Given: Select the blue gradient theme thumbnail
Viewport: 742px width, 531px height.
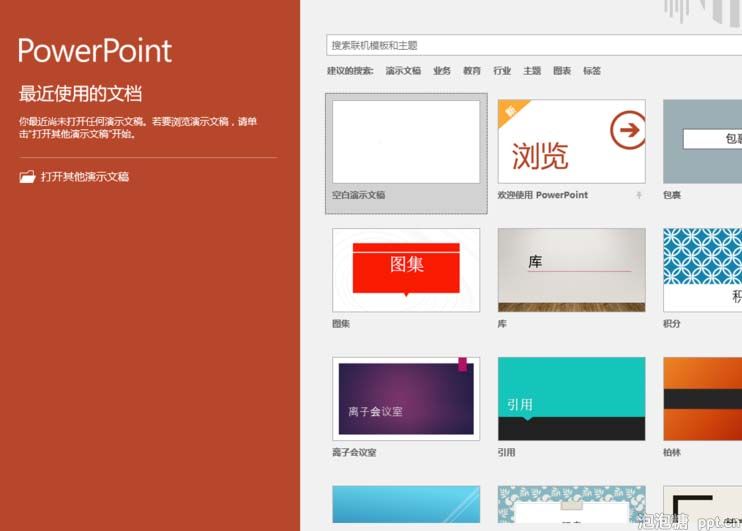Looking at the screenshot, I should (406, 504).
